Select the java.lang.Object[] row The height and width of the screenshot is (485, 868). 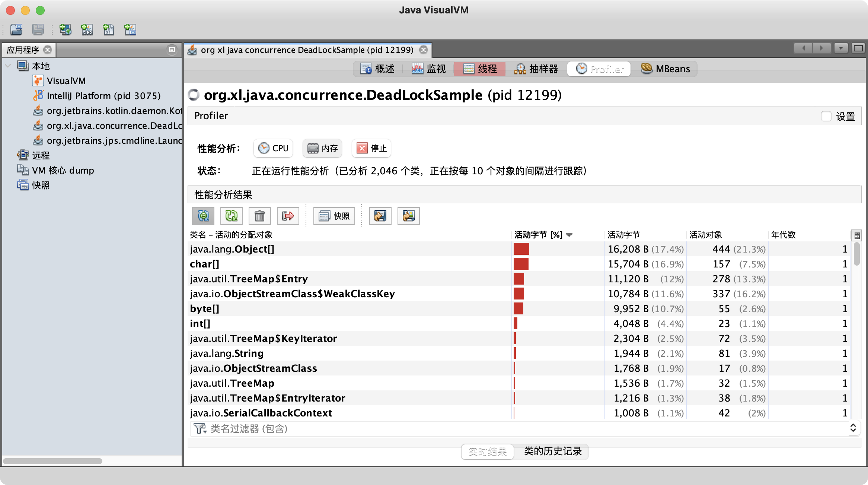coord(519,249)
